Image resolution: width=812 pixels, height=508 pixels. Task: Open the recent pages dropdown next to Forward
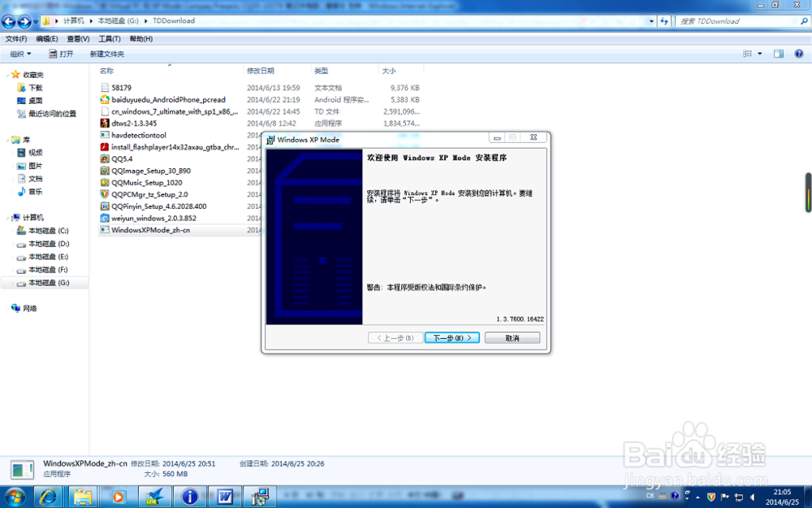(35, 22)
